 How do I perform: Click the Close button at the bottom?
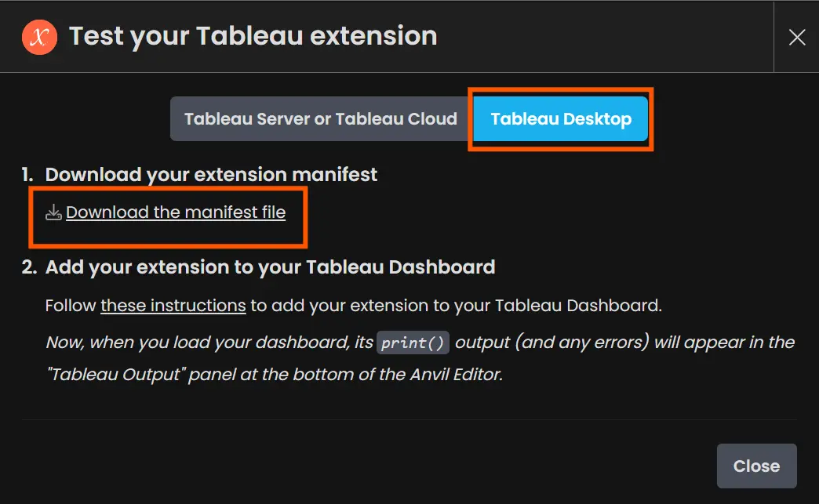pos(756,466)
